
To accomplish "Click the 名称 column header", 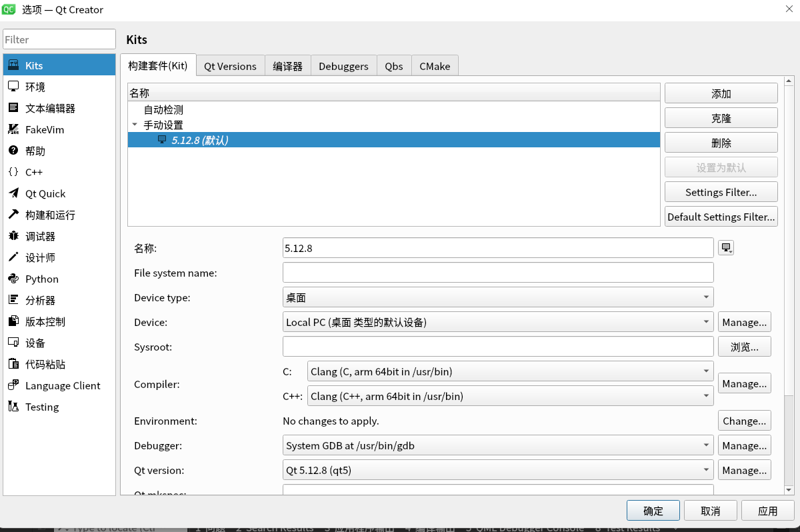I will 394,93.
